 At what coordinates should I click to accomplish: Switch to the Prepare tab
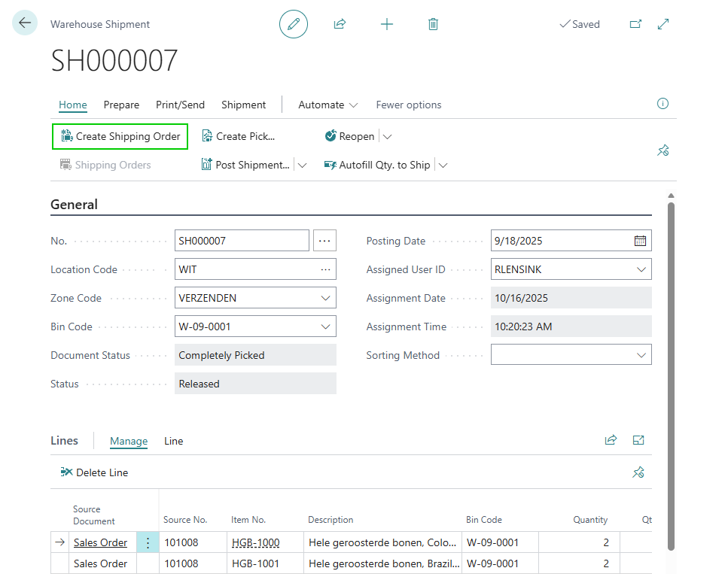click(x=121, y=105)
